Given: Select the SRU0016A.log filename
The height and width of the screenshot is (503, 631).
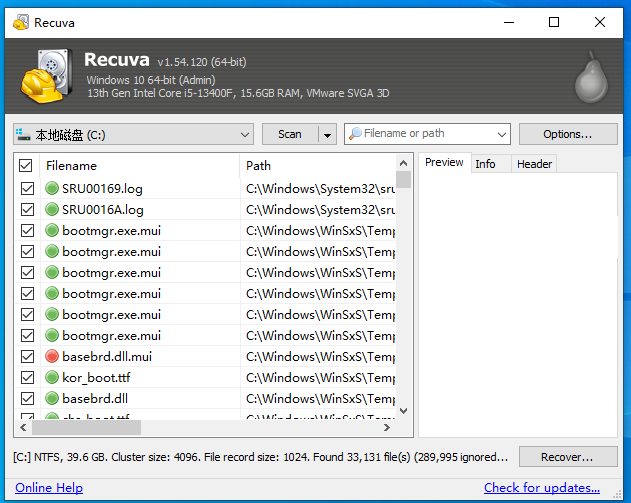Looking at the screenshot, I should 103,210.
